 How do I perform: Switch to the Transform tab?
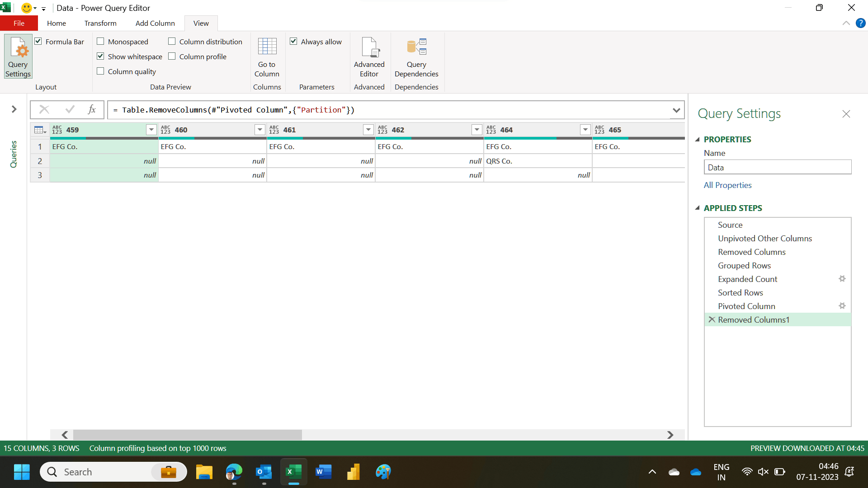click(x=100, y=23)
